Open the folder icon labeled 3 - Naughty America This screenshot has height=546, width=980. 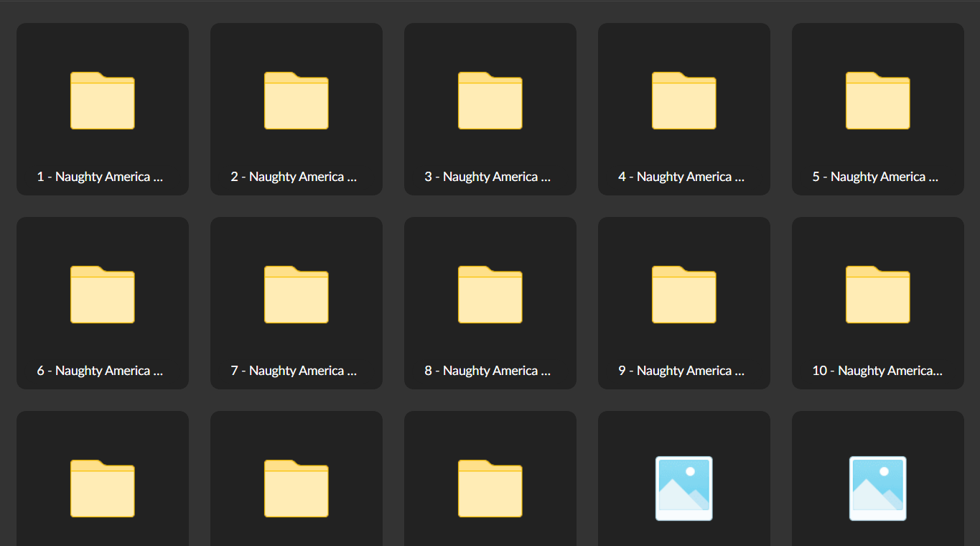pyautogui.click(x=490, y=101)
